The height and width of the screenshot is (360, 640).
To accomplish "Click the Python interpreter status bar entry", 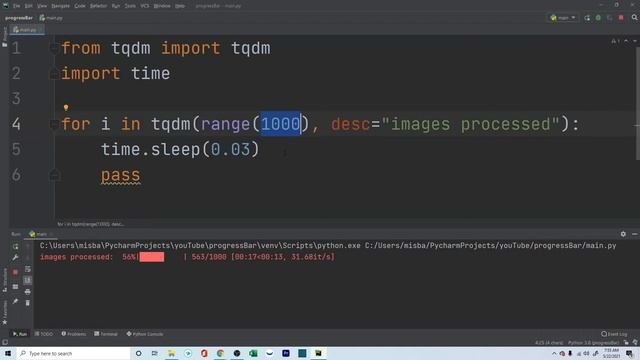I will (x=594, y=343).
